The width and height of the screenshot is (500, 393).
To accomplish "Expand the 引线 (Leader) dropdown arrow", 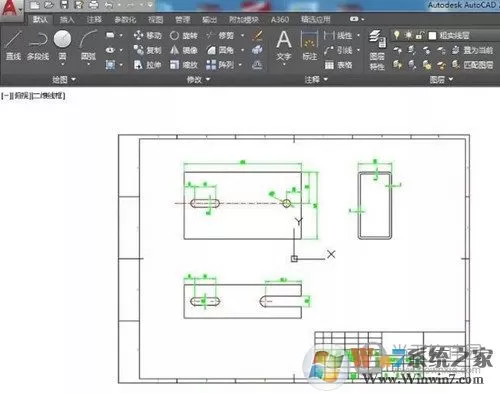I will pos(358,50).
